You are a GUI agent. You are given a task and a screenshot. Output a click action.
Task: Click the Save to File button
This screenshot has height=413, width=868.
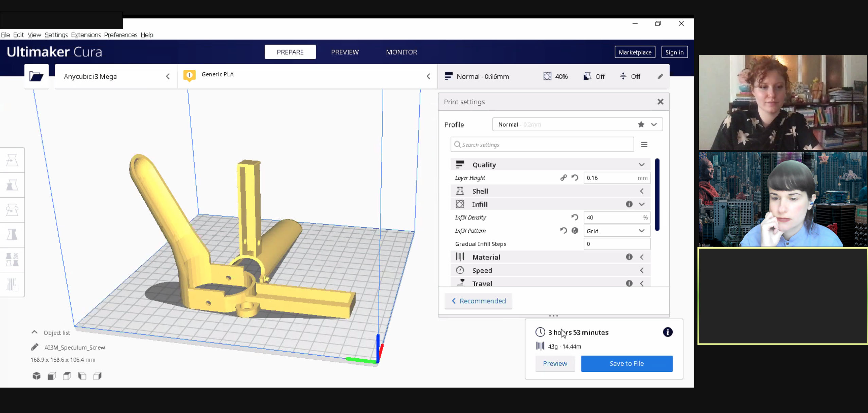(x=626, y=363)
